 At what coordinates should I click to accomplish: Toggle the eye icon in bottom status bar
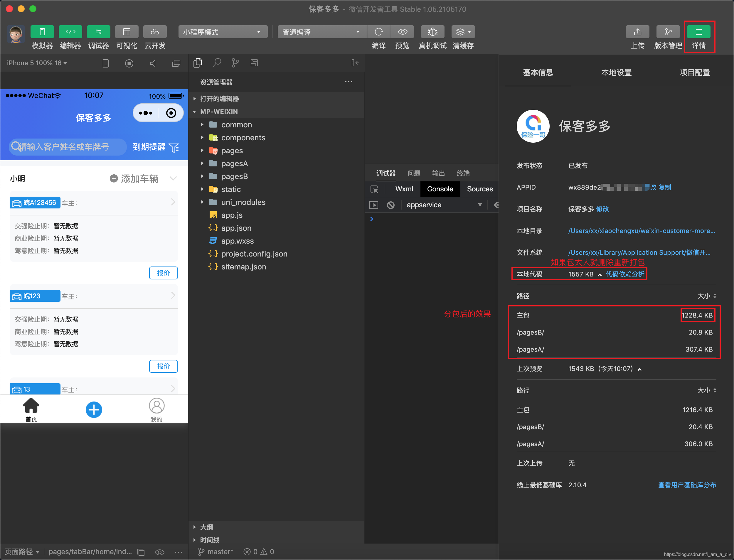coord(160,552)
